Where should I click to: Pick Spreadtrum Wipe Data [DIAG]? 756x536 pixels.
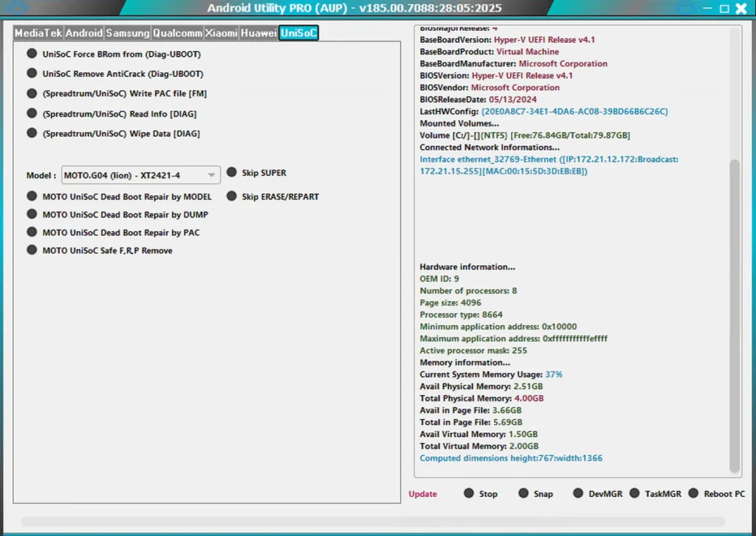pos(113,134)
